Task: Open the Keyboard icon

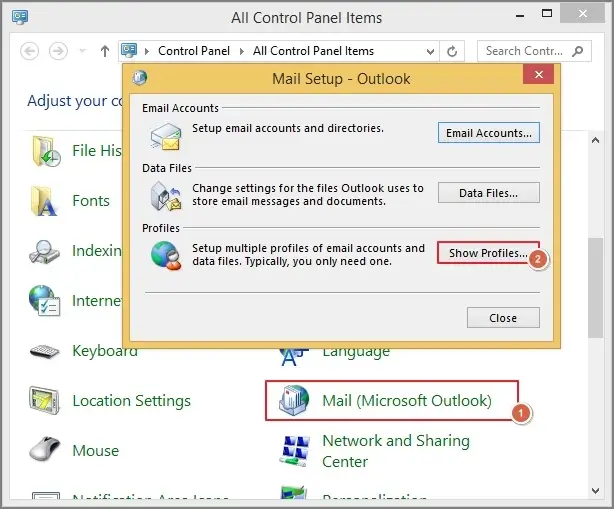Action: pos(45,351)
